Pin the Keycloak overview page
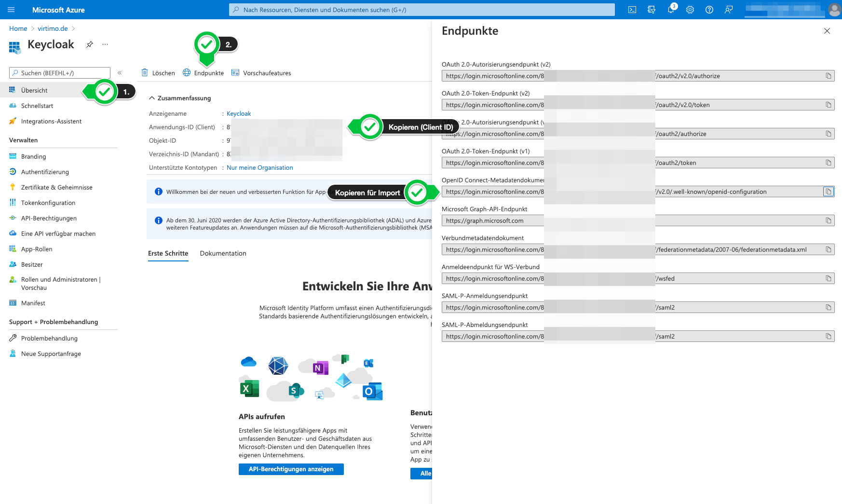The width and height of the screenshot is (842, 504). coord(89,44)
